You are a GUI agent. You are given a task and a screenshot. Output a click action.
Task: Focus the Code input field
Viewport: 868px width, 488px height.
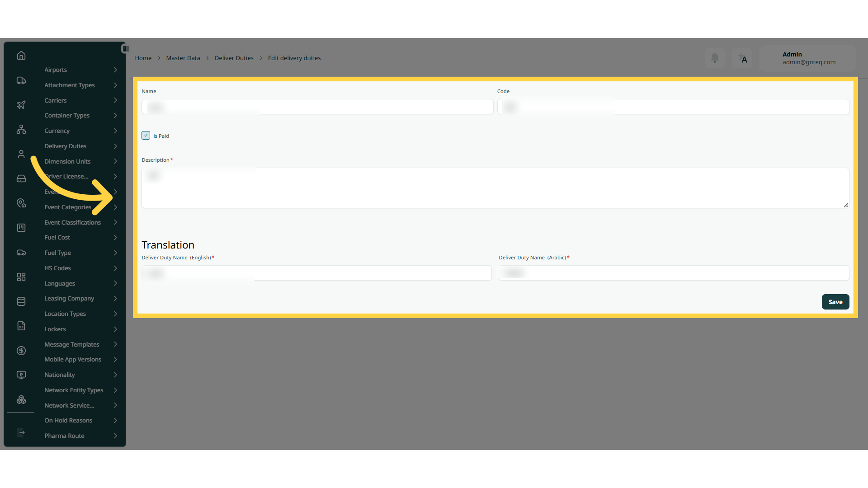(x=673, y=107)
